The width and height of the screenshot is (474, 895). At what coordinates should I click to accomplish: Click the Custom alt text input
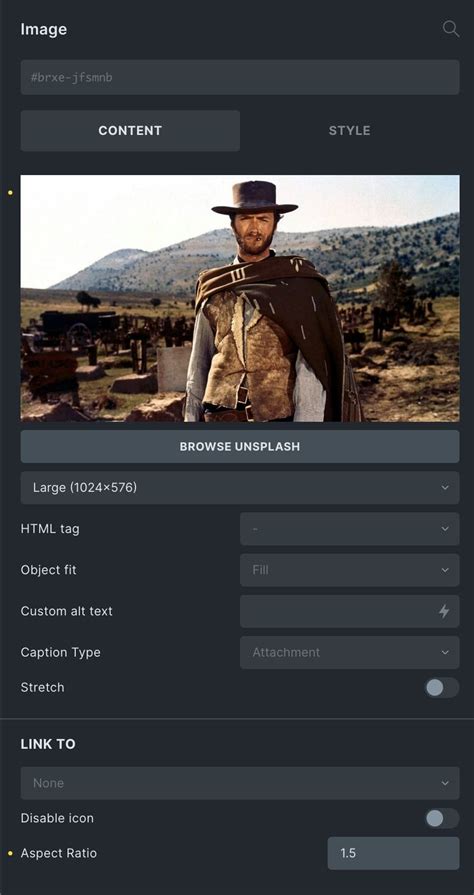pos(350,611)
